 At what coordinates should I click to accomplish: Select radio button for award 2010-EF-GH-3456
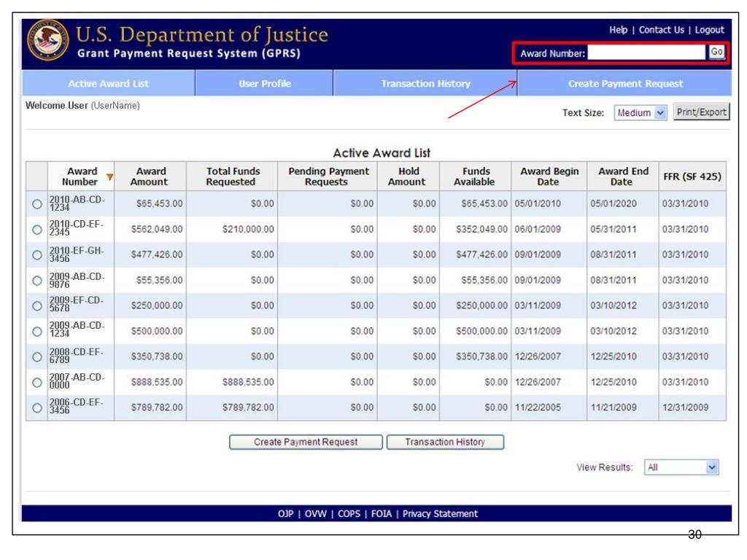[x=36, y=254]
